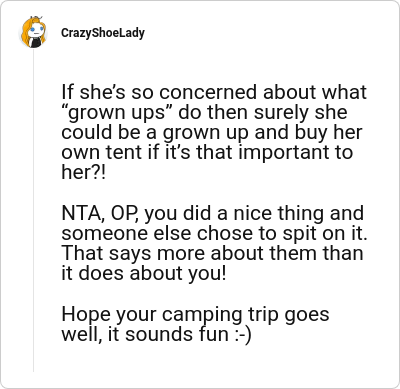Click the line 'well, it sounds fun'

click(145, 334)
